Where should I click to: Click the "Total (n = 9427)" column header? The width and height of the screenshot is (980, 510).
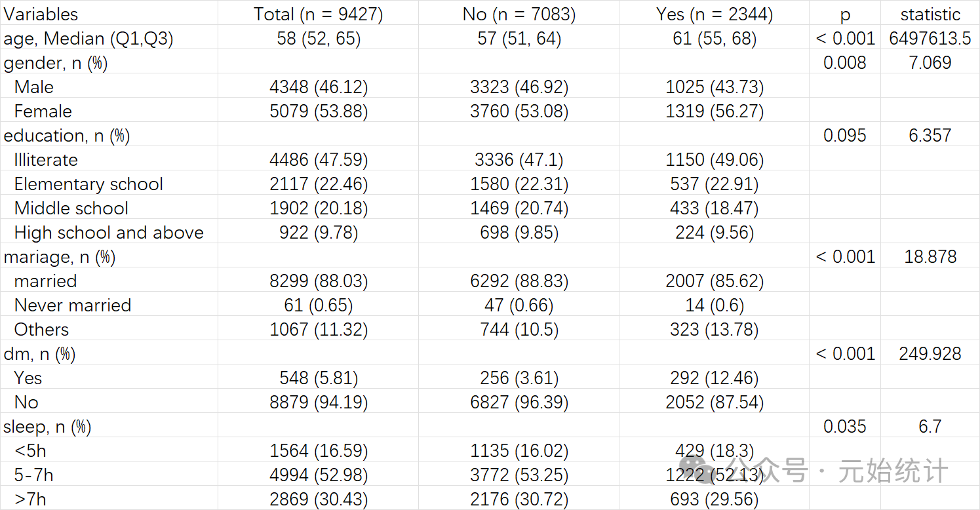tap(319, 14)
